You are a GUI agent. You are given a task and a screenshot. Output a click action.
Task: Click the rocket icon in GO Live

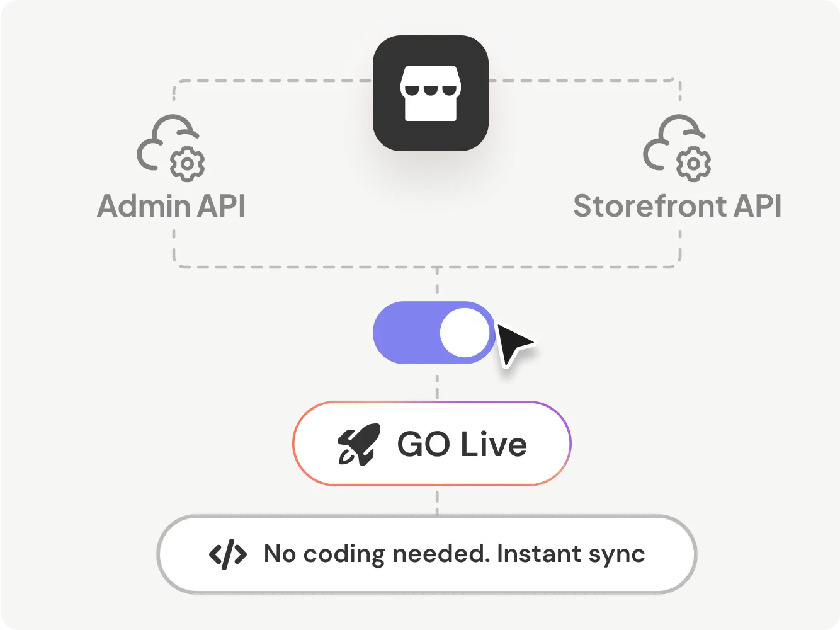359,444
